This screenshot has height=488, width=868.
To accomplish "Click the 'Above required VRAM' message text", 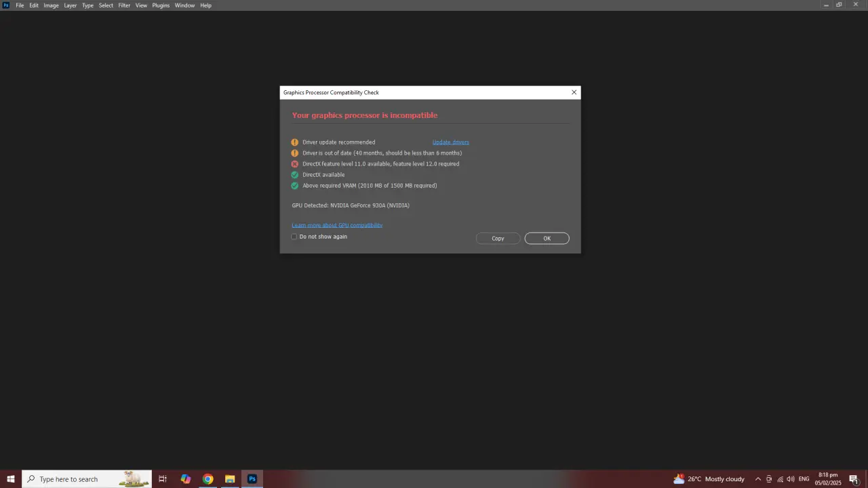I will tap(370, 186).
